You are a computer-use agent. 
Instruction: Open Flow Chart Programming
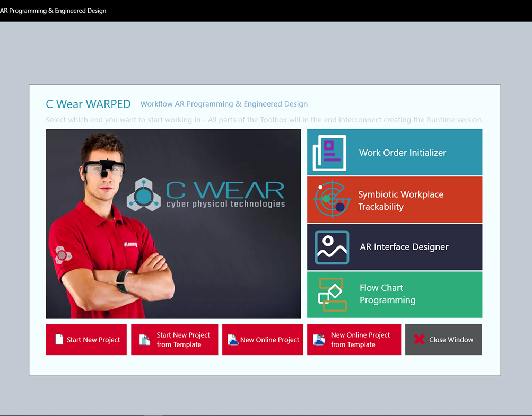click(x=395, y=295)
